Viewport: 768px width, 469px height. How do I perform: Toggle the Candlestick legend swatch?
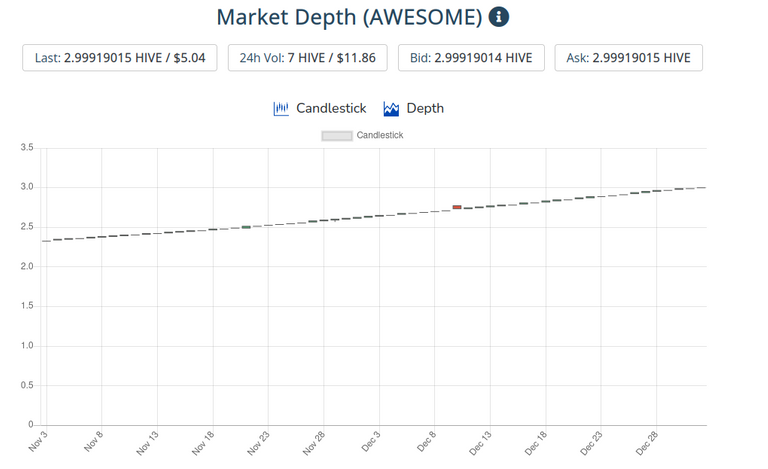(x=336, y=136)
